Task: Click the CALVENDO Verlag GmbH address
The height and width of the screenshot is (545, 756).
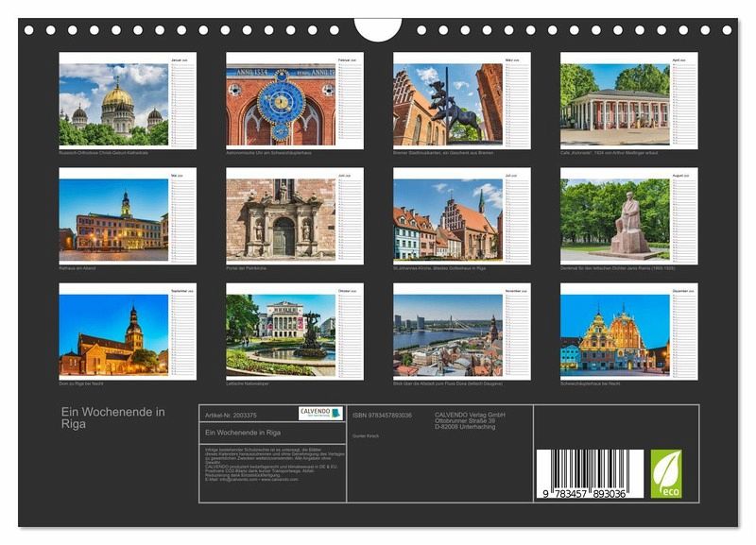Action: click(471, 420)
